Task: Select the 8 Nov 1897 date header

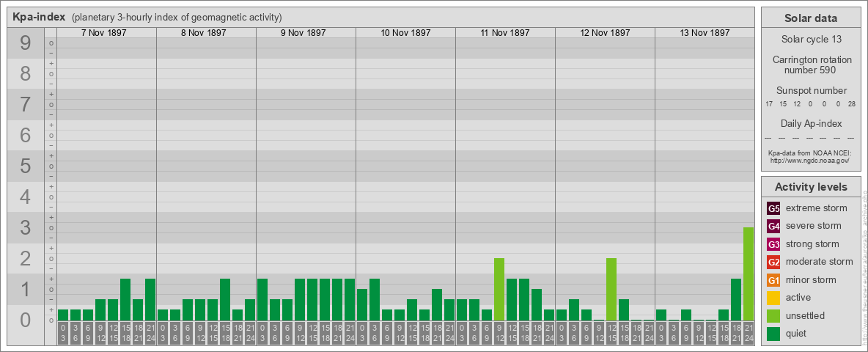Action: point(204,33)
